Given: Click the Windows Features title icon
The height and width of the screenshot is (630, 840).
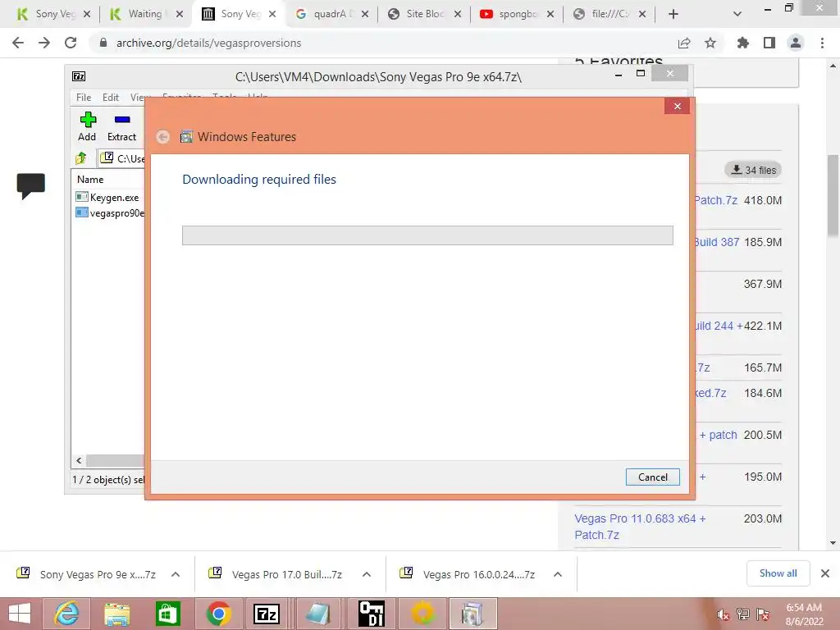Looking at the screenshot, I should [x=186, y=137].
